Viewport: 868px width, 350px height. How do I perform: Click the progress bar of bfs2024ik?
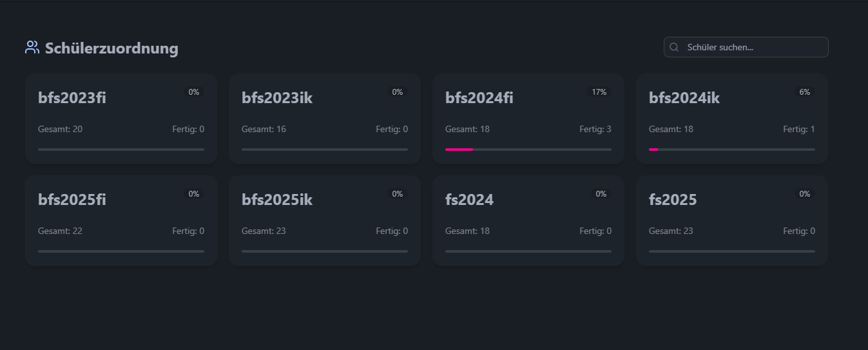(x=732, y=150)
